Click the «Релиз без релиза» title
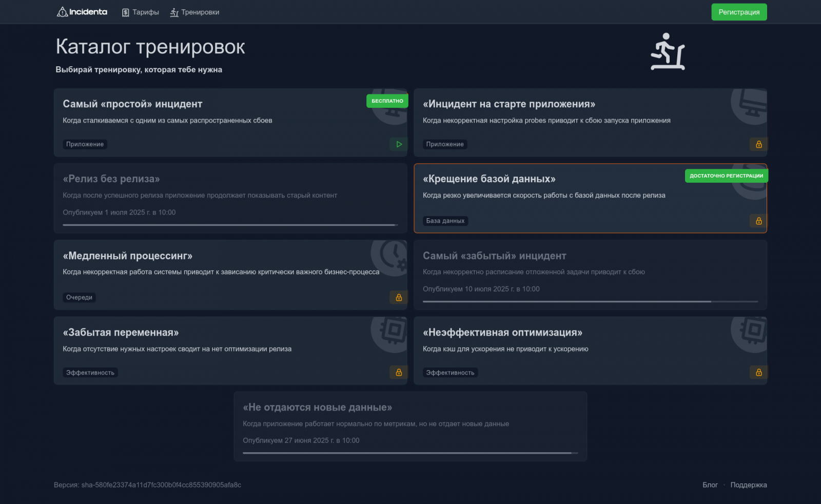The height and width of the screenshot is (504, 821). click(x=111, y=179)
